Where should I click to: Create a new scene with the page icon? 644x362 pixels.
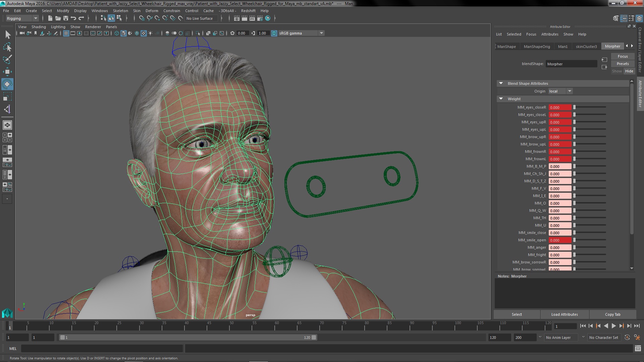pos(50,18)
